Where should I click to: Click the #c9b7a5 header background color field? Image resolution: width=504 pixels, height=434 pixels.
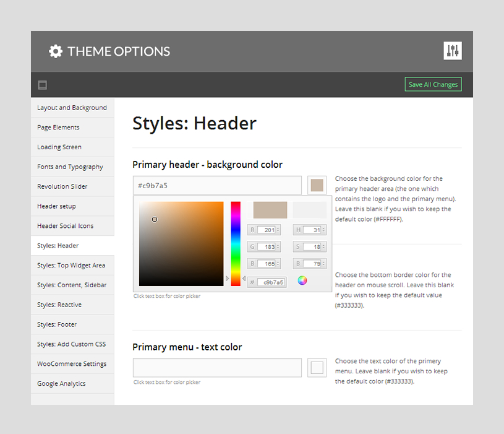217,185
